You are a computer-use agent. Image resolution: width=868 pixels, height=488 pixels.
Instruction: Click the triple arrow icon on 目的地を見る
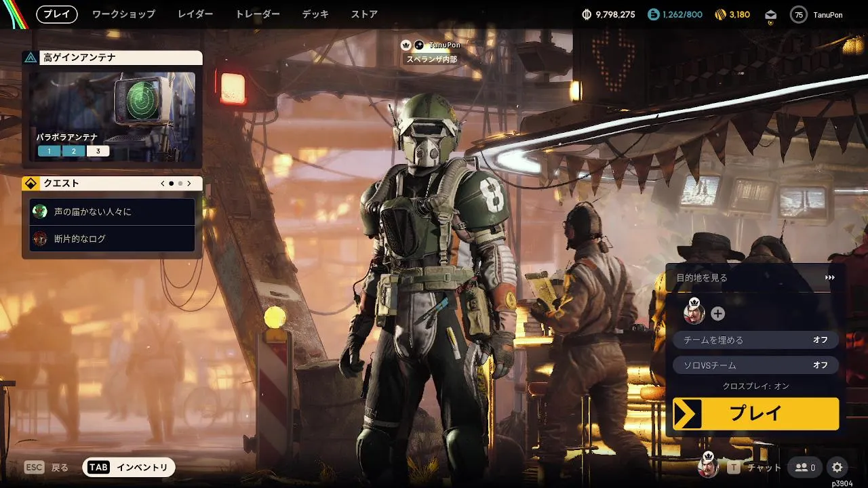[830, 278]
